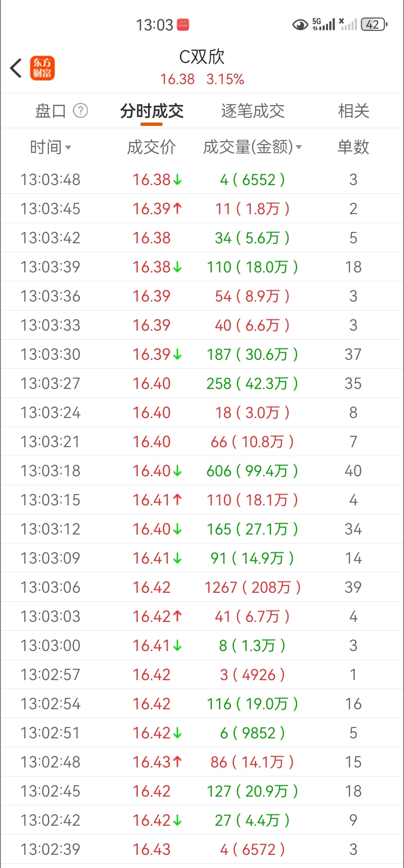The width and height of the screenshot is (404, 868).
Task: Select the 13:03:18 trade row
Action: (202, 471)
